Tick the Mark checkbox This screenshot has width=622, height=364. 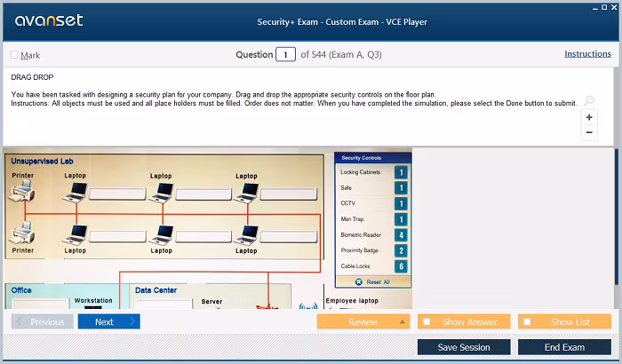[x=14, y=55]
